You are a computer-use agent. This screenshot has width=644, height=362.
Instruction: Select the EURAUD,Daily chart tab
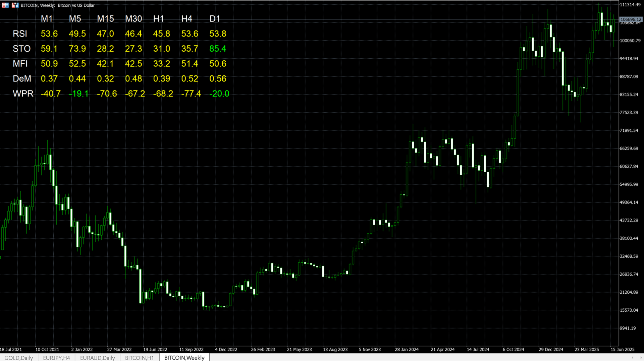97,358
